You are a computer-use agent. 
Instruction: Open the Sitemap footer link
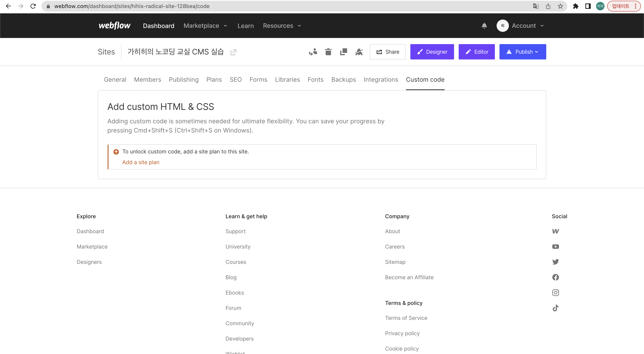(395, 262)
